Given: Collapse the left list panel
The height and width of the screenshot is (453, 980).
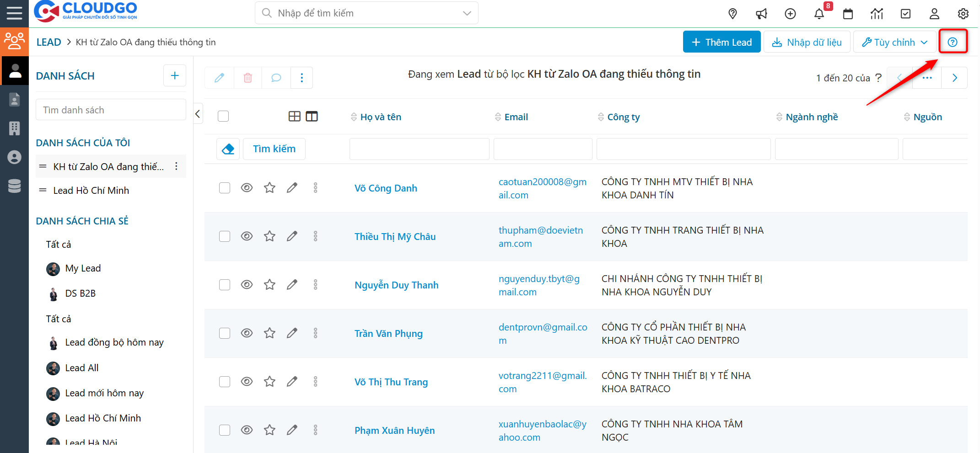Looking at the screenshot, I should click(198, 114).
